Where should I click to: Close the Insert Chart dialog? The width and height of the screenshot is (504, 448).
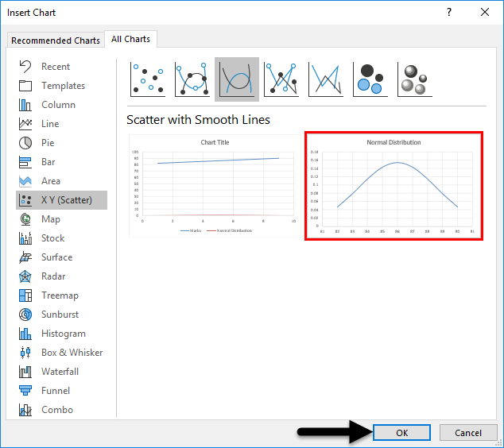485,13
